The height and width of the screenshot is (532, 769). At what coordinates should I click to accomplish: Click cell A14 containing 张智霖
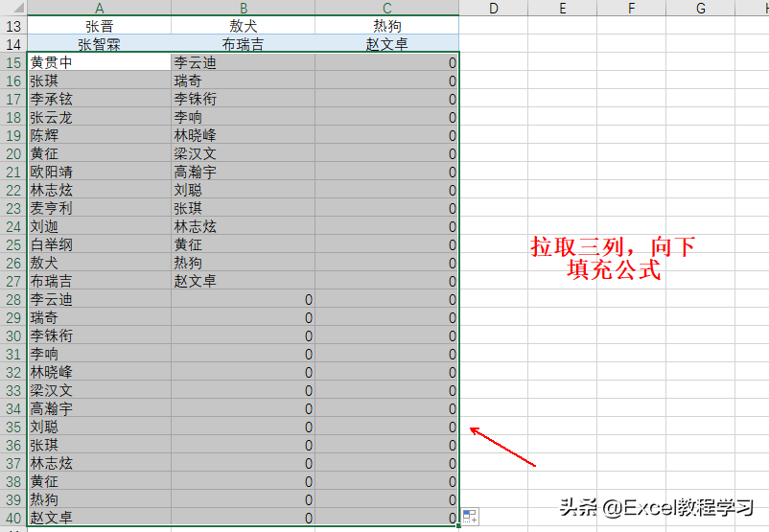point(99,44)
